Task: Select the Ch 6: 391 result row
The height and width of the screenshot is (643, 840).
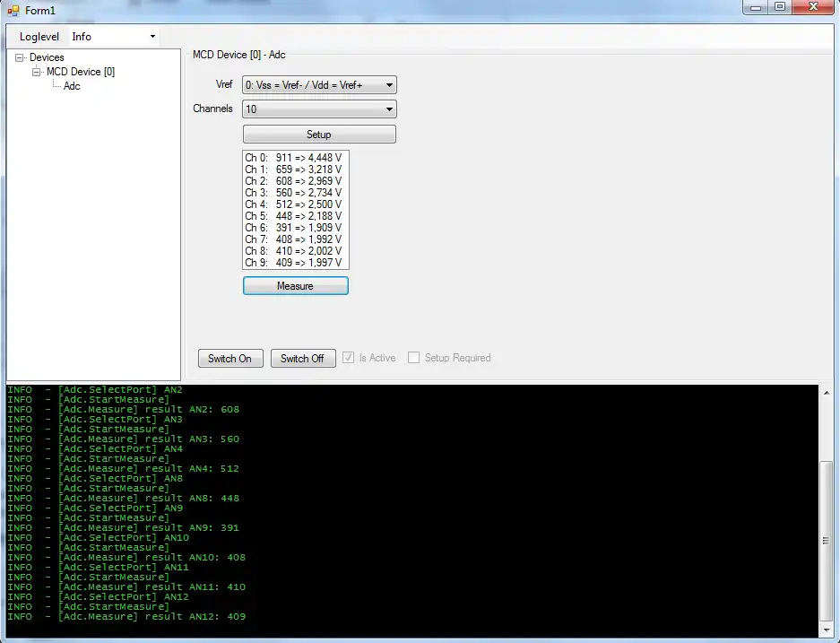Action: (x=295, y=228)
